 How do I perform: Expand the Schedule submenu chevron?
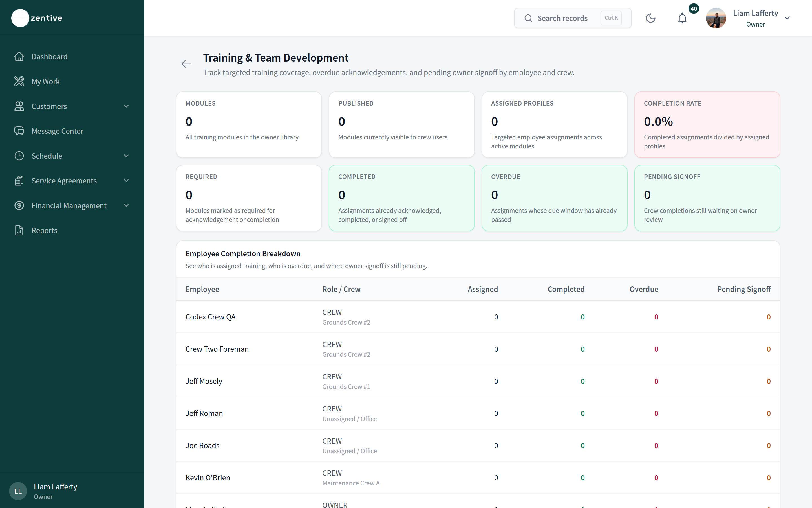click(x=127, y=156)
